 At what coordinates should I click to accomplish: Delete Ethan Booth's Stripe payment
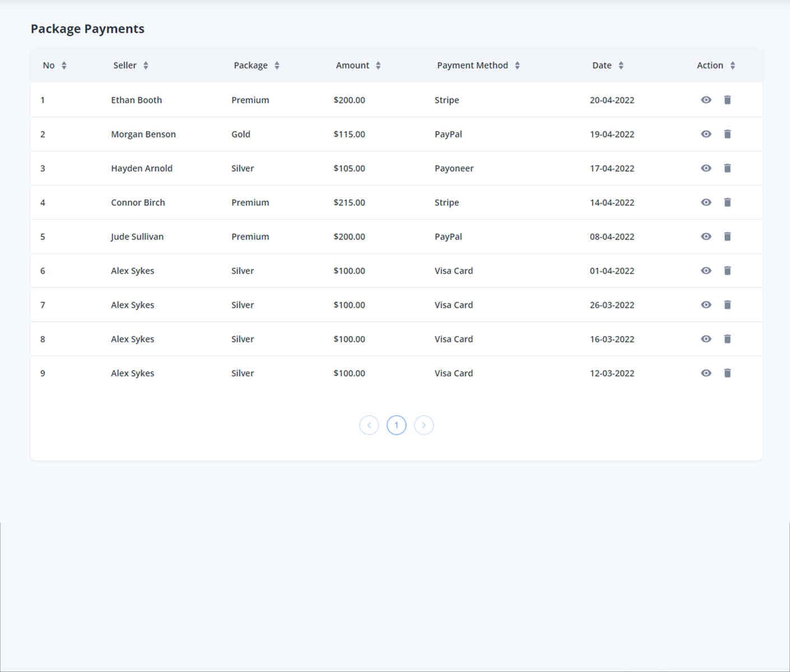pyautogui.click(x=727, y=100)
